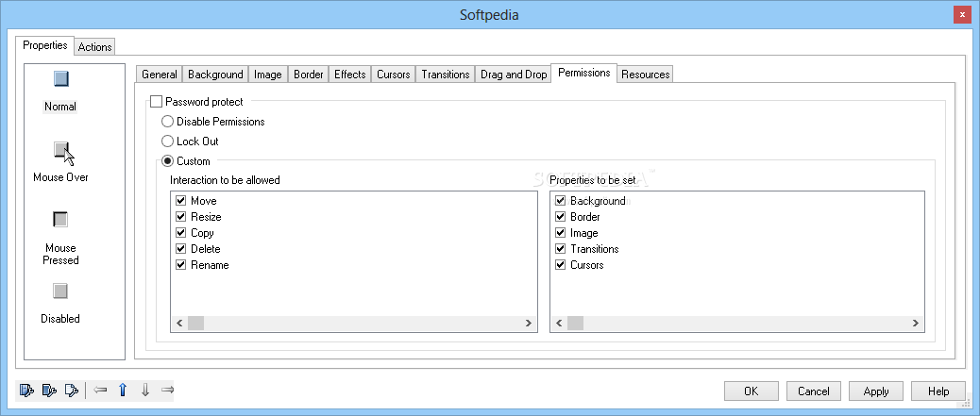Switch to the Border tab
This screenshot has height=416, width=980.
pyautogui.click(x=309, y=75)
